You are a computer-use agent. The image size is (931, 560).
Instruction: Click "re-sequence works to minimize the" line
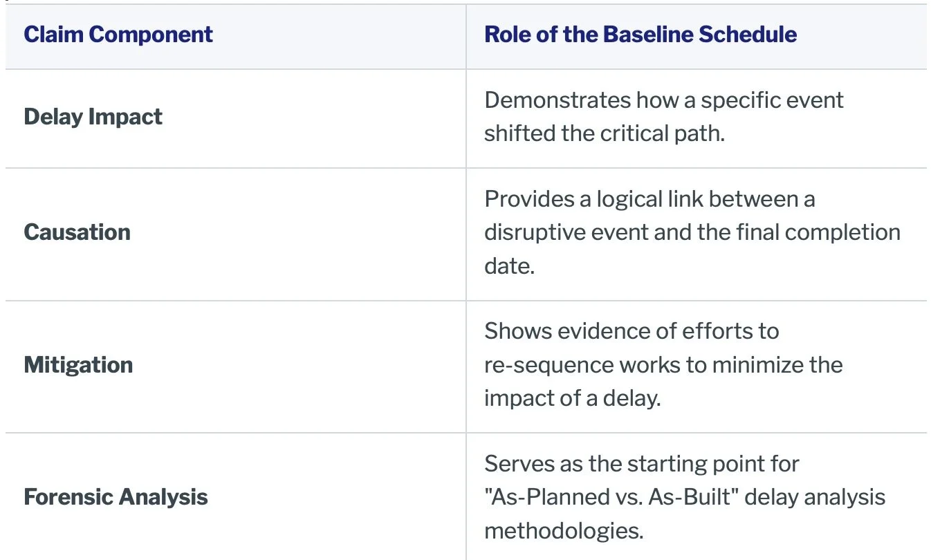[x=663, y=364]
